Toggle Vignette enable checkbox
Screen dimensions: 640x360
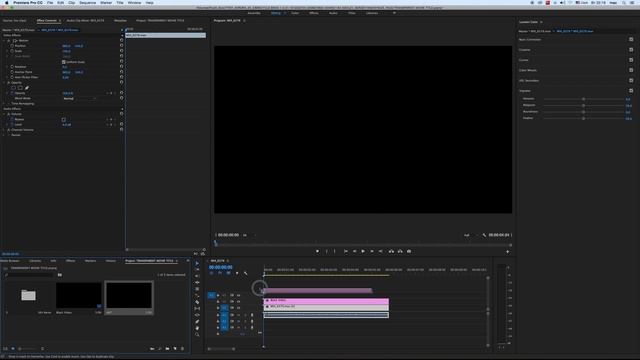[631, 91]
